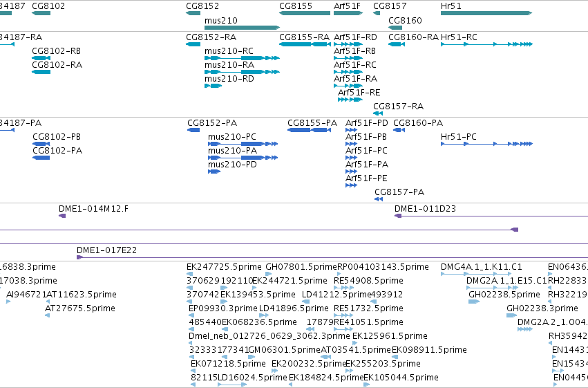This screenshot has height=388, width=588.
Task: Select protein CG8152-PA
Action: pos(193,130)
